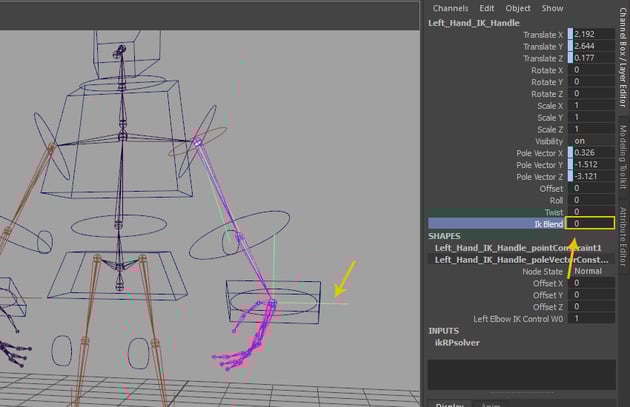This screenshot has height=407, width=630.
Task: Open the Object menu
Action: [518, 8]
